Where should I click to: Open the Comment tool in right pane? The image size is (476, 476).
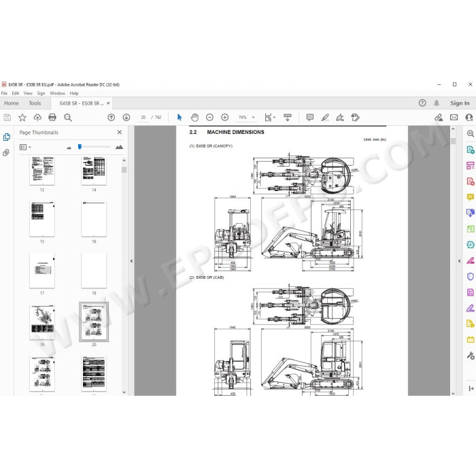coord(471,197)
